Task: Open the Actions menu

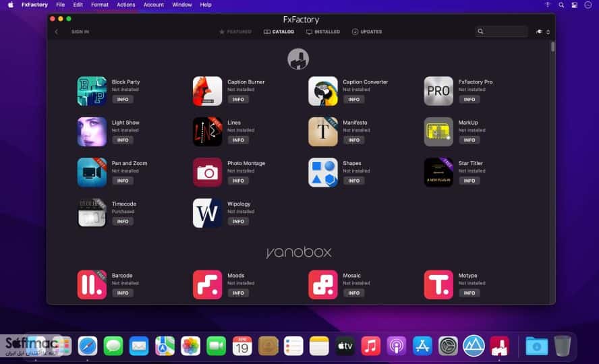Action: (125, 5)
